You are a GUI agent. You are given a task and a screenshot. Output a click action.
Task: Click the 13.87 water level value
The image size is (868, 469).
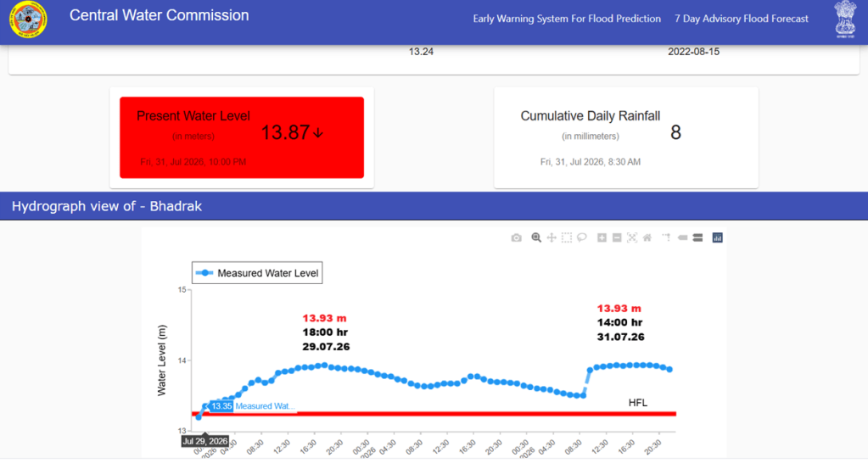coord(285,133)
